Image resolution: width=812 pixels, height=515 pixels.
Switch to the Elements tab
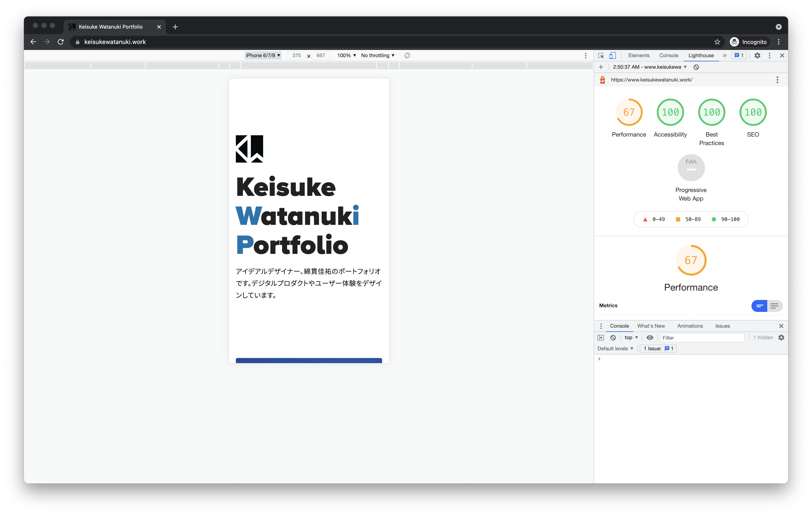638,55
